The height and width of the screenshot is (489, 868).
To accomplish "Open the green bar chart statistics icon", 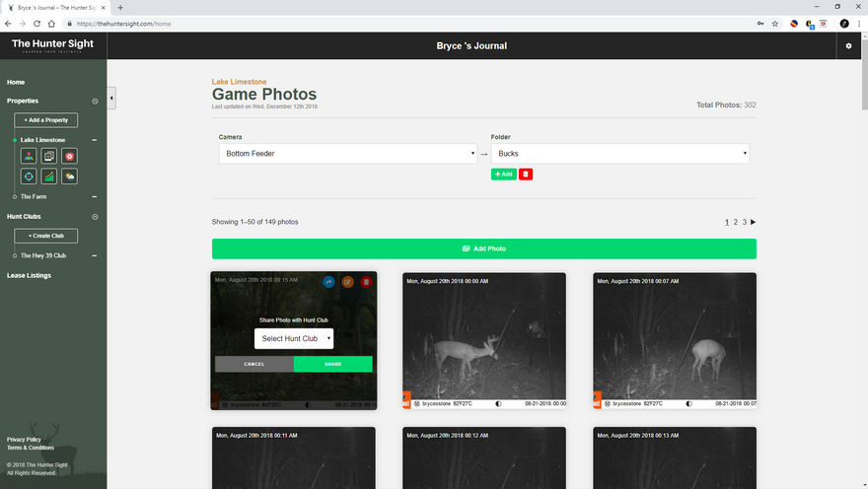I will 49,176.
